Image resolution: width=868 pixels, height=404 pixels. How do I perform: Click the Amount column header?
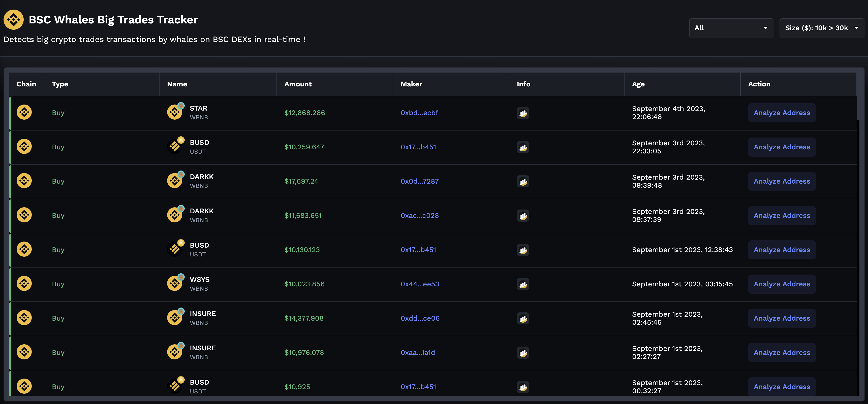pyautogui.click(x=298, y=84)
